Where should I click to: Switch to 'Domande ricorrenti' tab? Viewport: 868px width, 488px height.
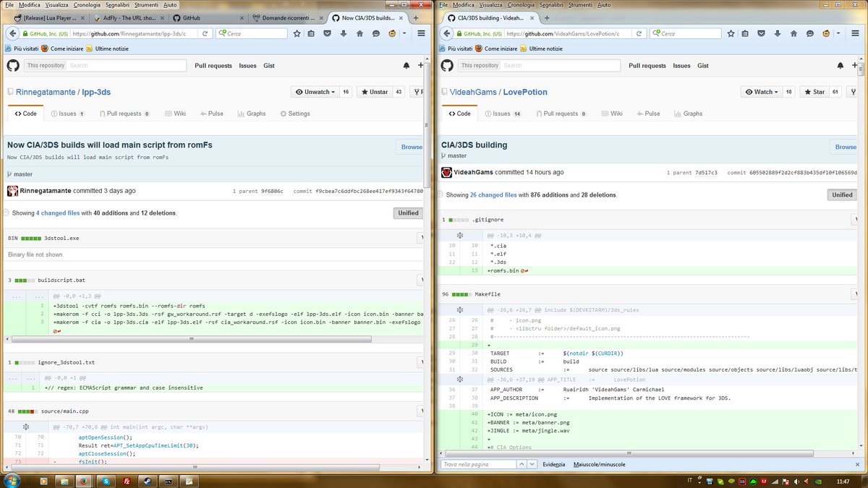coord(288,17)
